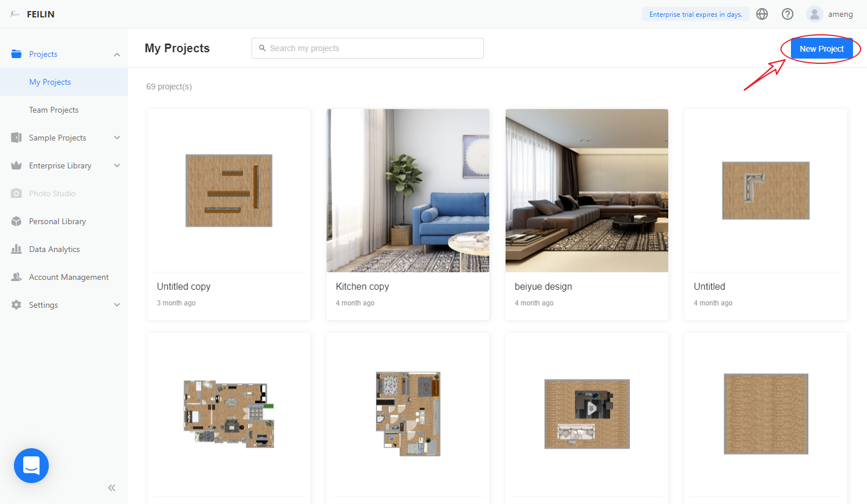
Task: Click the Data Analytics chart icon
Action: tap(16, 249)
